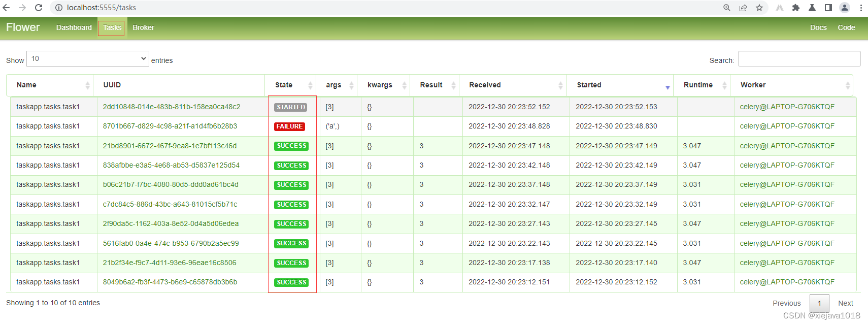868x325 pixels.
Task: Expand the Show entries dropdown
Action: (87, 59)
